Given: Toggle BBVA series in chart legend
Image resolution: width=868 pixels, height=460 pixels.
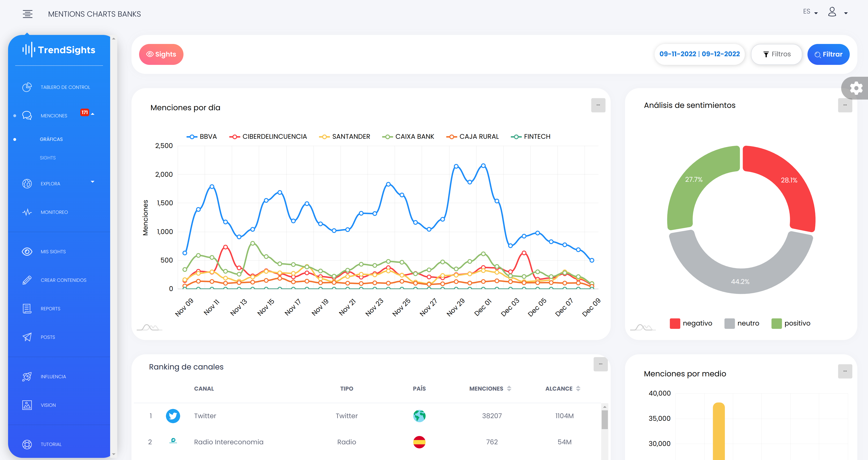Looking at the screenshot, I should click(x=202, y=137).
